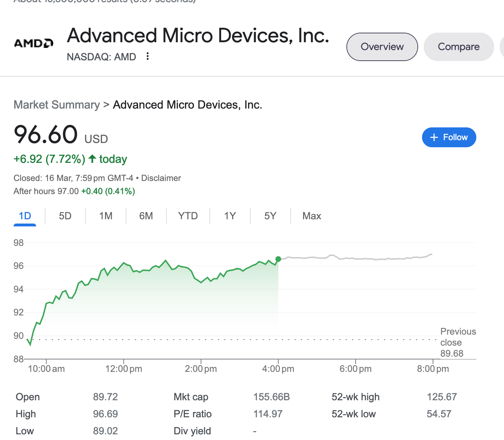
Task: Click the 52-wk low value 54.57
Action: click(x=439, y=414)
